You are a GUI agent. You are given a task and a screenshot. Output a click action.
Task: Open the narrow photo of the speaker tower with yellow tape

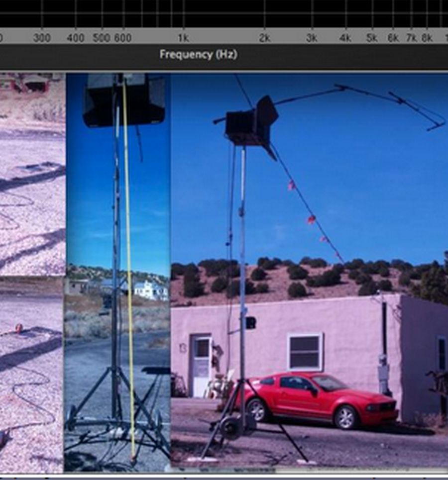(x=117, y=272)
